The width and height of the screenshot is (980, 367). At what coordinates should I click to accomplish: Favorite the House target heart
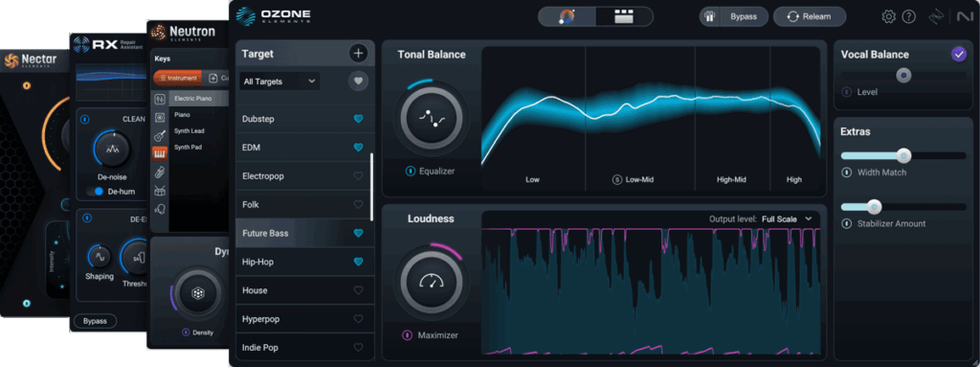pos(358,290)
